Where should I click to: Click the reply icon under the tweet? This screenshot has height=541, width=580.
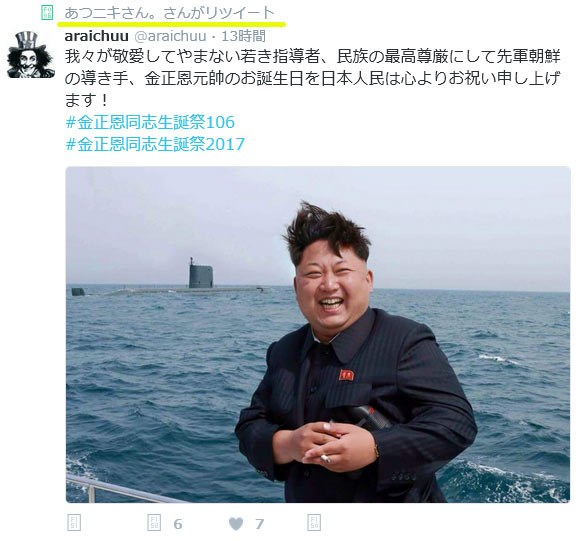point(74,523)
